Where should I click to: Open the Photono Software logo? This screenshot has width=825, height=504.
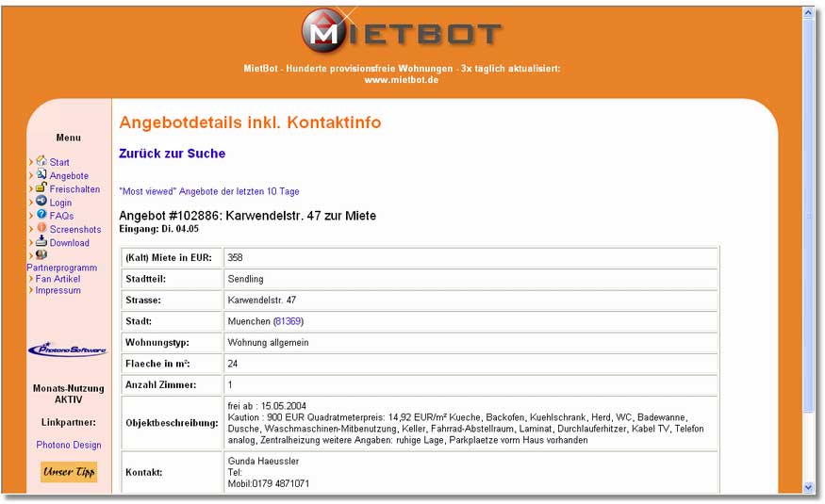click(68, 349)
